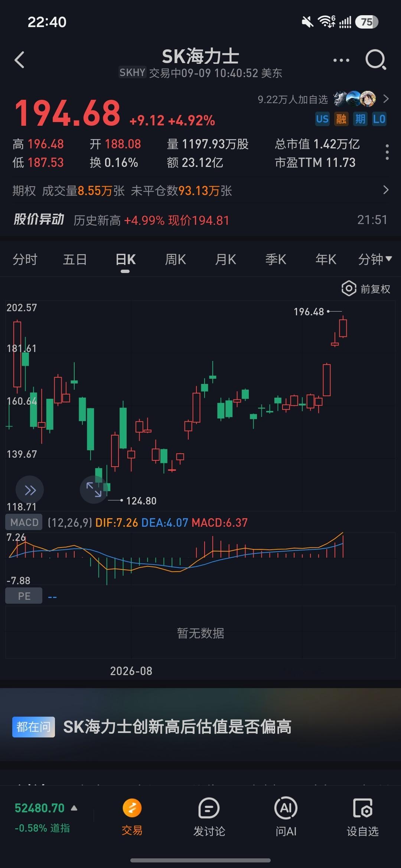Tap the SKHY ticker label
This screenshot has width=401, height=868.
132,72
